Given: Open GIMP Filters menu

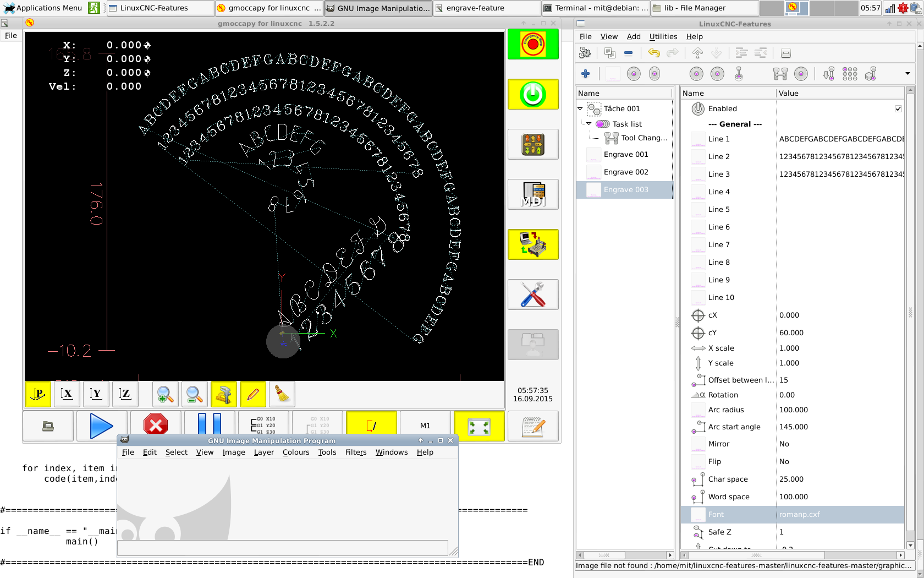Looking at the screenshot, I should tap(356, 452).
